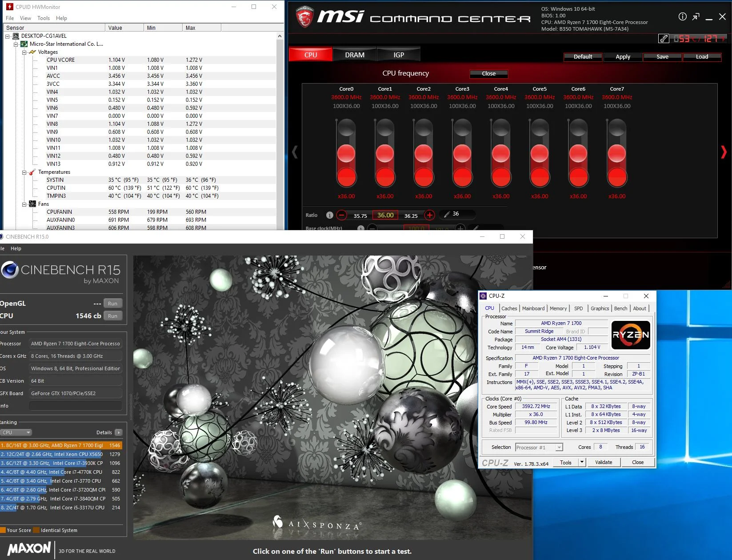Click Validate in CPU-Z
732x560 pixels.
(604, 462)
